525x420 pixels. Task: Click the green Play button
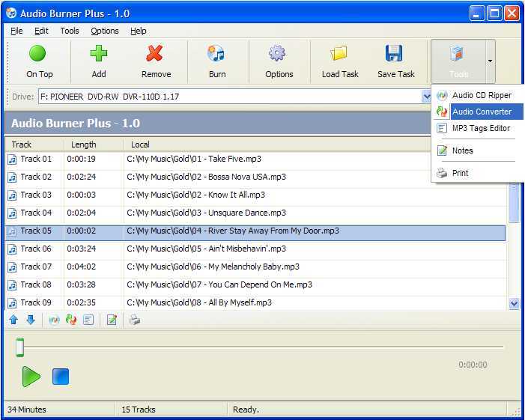(31, 377)
